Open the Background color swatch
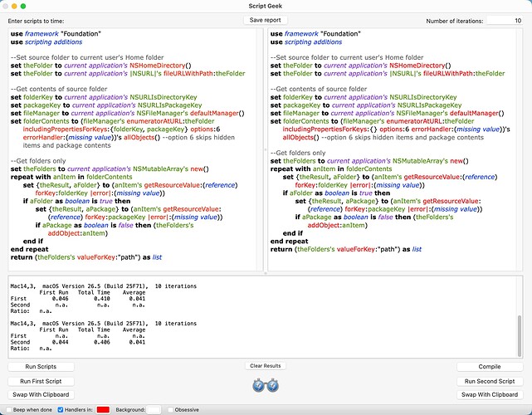 (x=154, y=409)
